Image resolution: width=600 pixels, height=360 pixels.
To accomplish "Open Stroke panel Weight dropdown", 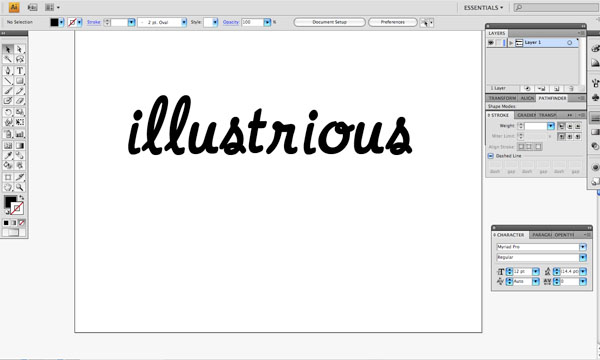I will [550, 126].
